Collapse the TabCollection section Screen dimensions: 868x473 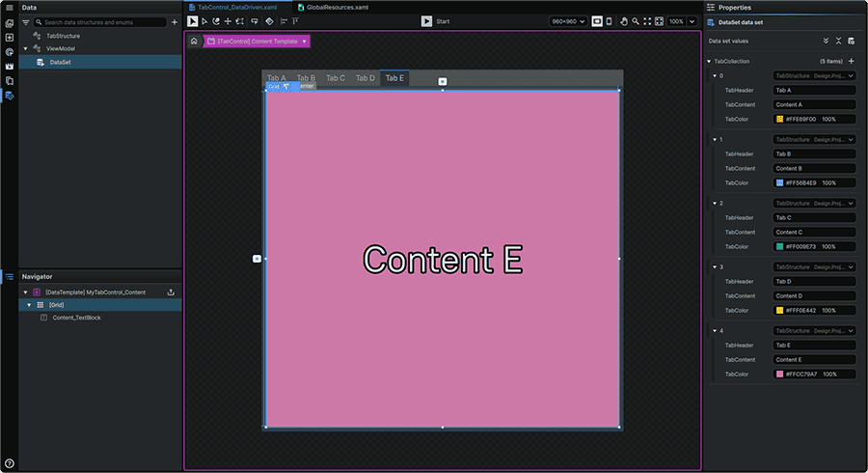pos(709,62)
